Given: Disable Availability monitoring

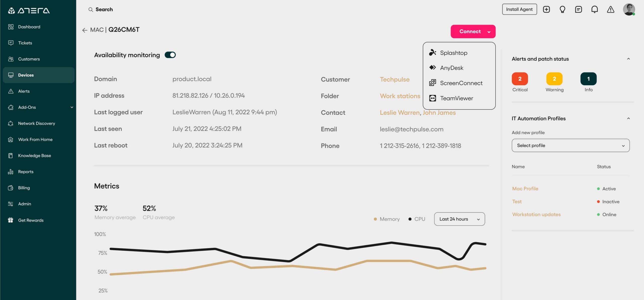Looking at the screenshot, I should point(170,55).
